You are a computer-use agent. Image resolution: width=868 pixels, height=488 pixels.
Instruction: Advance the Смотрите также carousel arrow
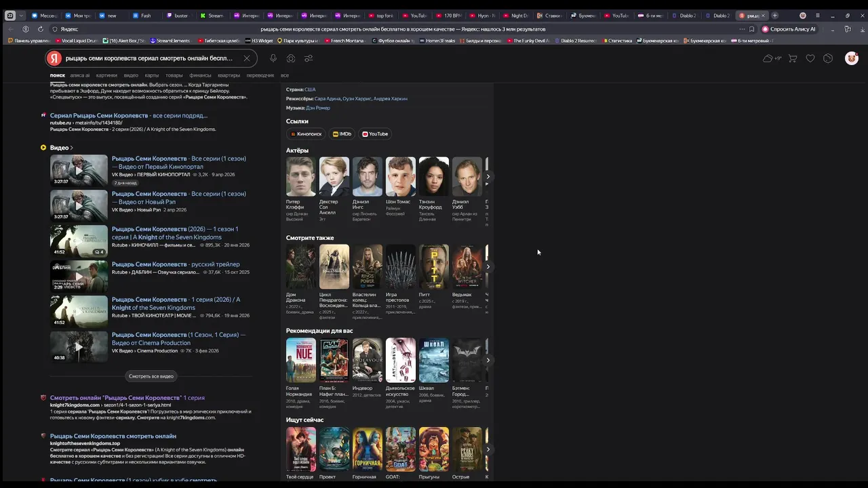(x=488, y=267)
